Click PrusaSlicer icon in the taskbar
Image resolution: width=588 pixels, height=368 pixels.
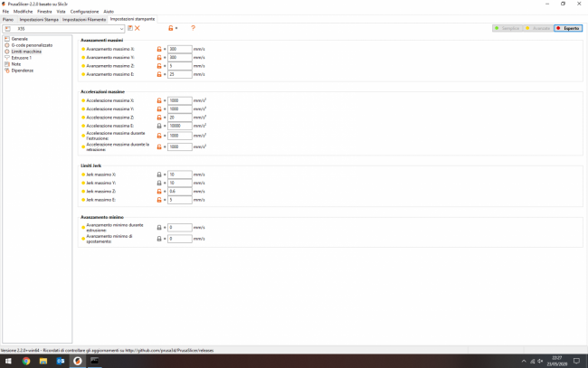(78, 361)
